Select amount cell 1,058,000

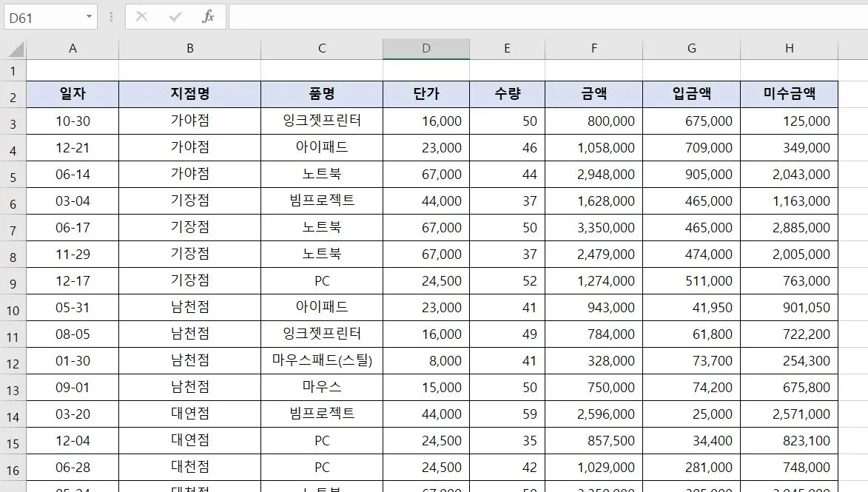point(594,148)
